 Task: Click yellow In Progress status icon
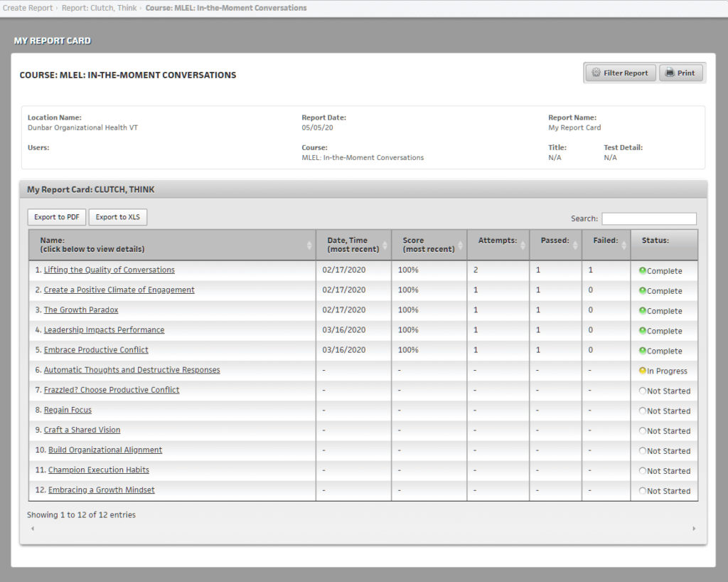[x=643, y=371]
